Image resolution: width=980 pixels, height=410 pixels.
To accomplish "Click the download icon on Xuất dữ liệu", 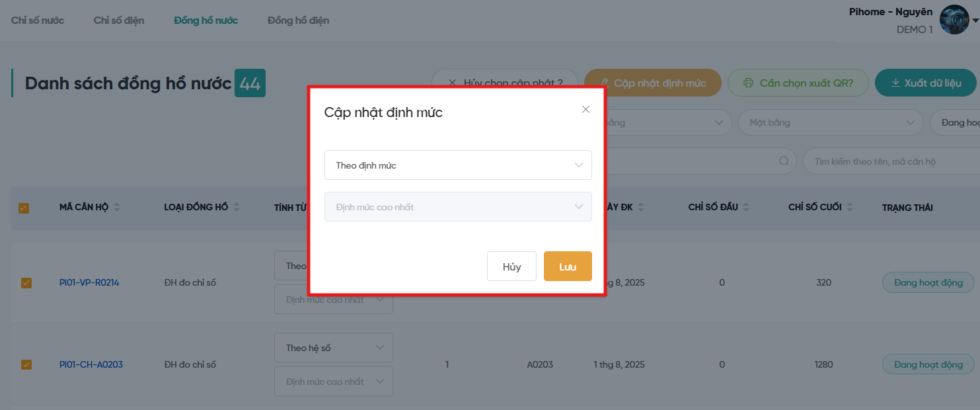I will [x=895, y=83].
